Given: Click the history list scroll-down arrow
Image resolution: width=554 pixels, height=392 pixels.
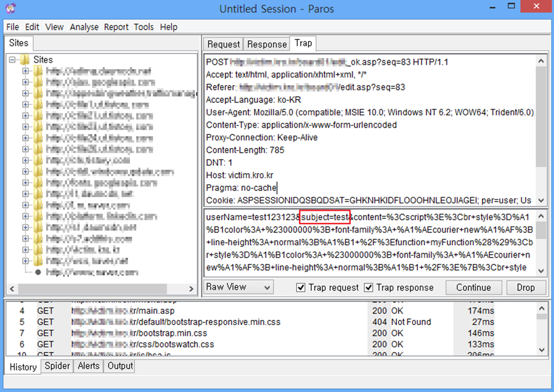Looking at the screenshot, I should (542, 350).
